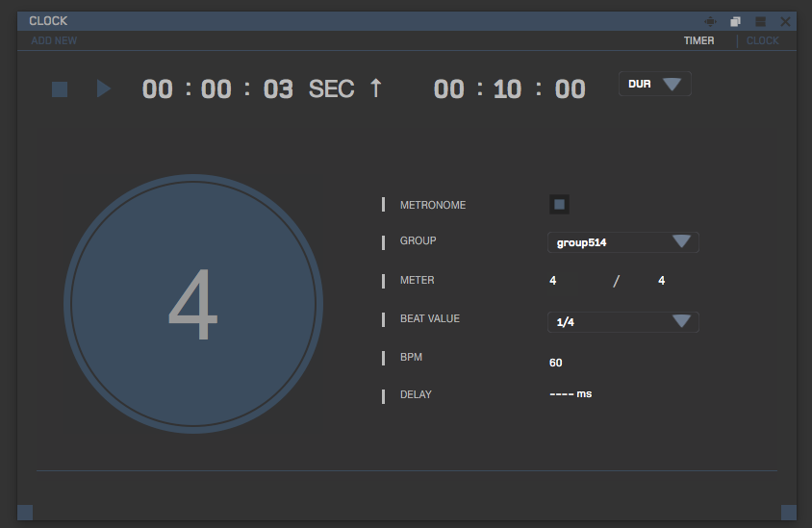
Task: Start the timer with the play button
Action: (x=104, y=88)
